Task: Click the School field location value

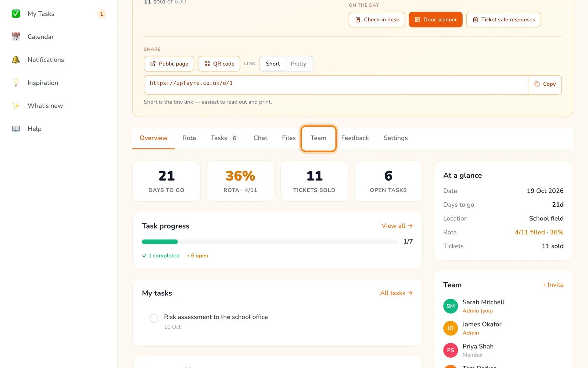Action: (546, 218)
